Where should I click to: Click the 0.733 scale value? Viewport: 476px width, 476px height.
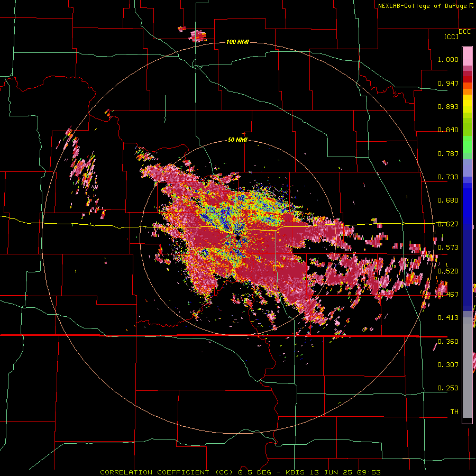coord(448,177)
